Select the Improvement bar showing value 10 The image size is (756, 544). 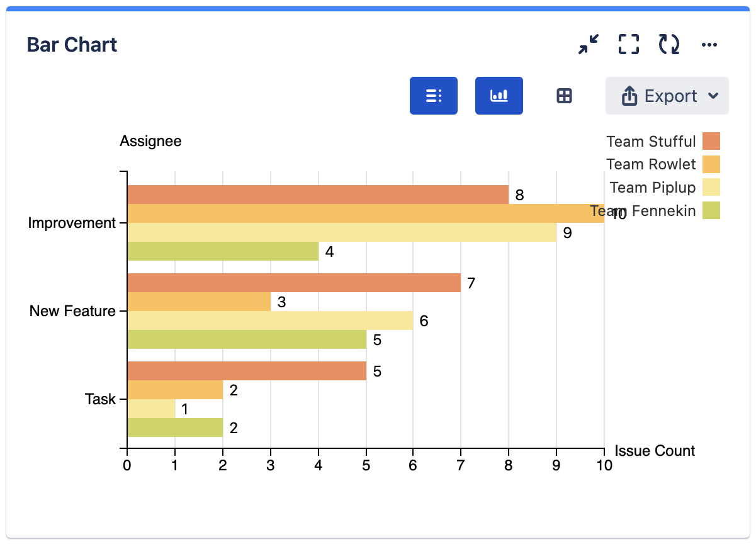coord(365,213)
